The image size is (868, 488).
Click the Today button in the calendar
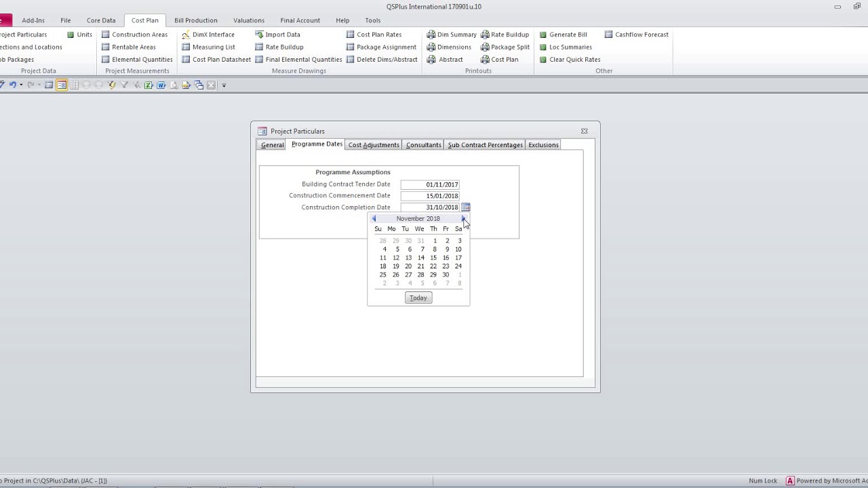(418, 298)
